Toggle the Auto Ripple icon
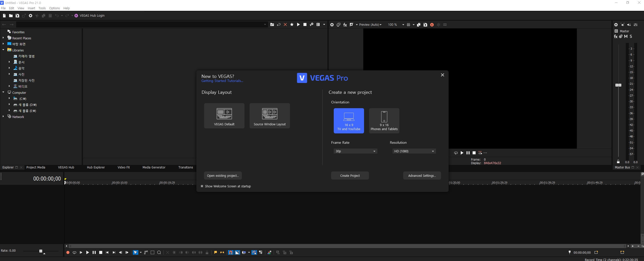 [244, 252]
